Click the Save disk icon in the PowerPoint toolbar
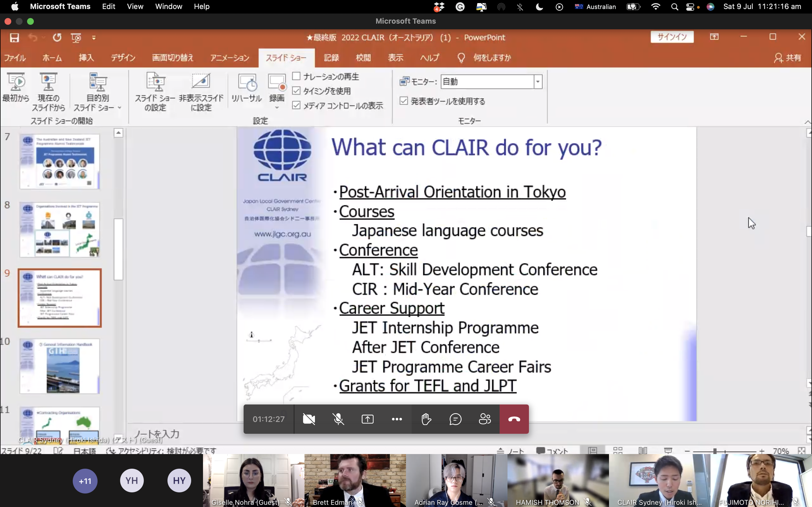 (x=14, y=37)
